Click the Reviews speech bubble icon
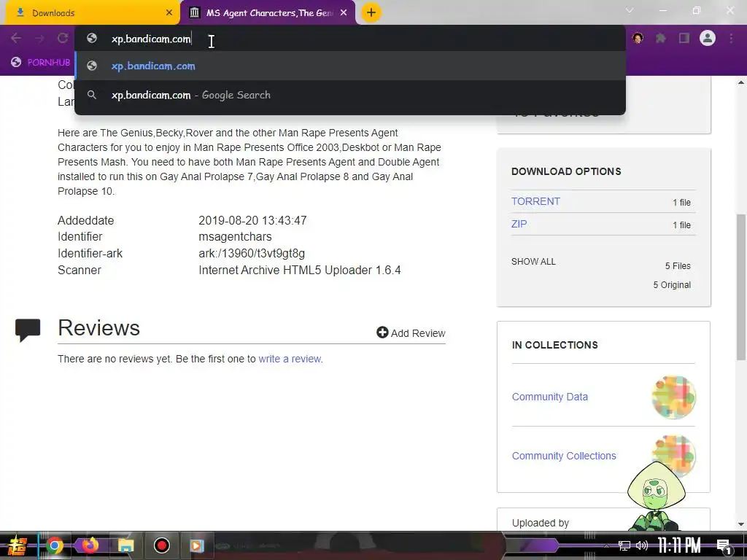The image size is (747, 560). click(28, 330)
